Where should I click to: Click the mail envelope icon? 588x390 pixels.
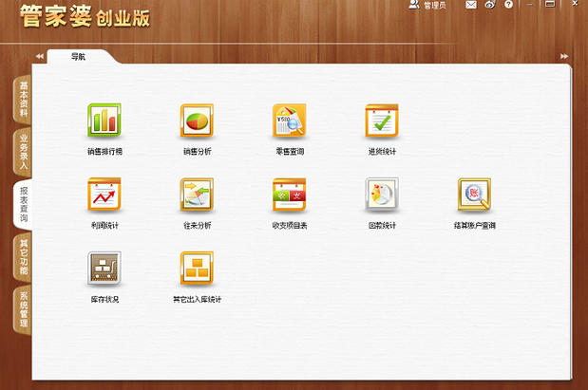(x=471, y=5)
